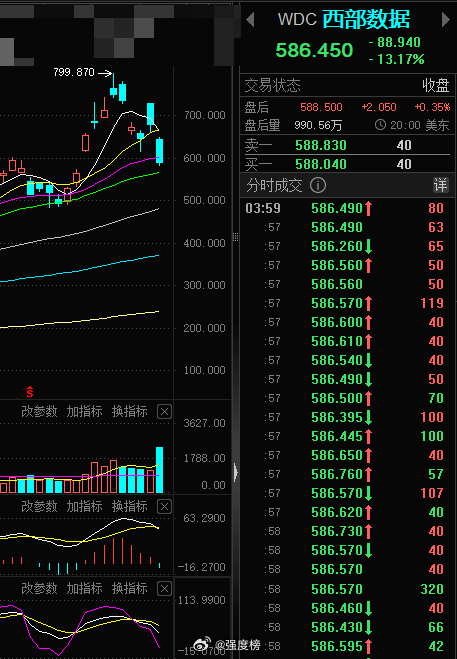Viewport: 457px width, 659px height.
Task: Click the 交易状态 label
Action: 272,85
